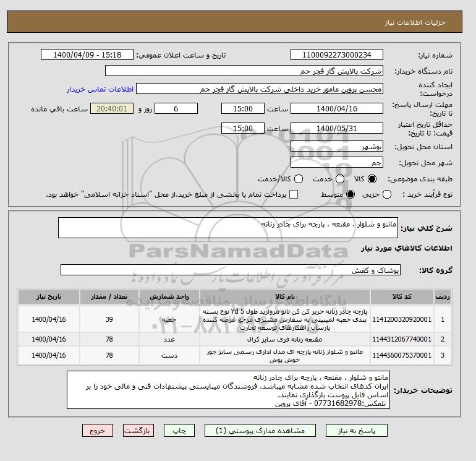
Task: Click the delivery province field بوشهر
Action: click(x=337, y=147)
